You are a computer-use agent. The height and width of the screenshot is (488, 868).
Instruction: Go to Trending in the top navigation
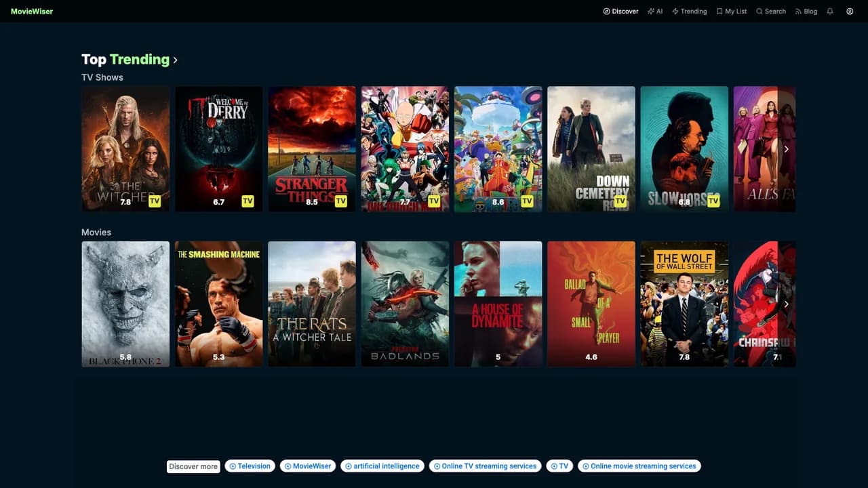pos(689,12)
